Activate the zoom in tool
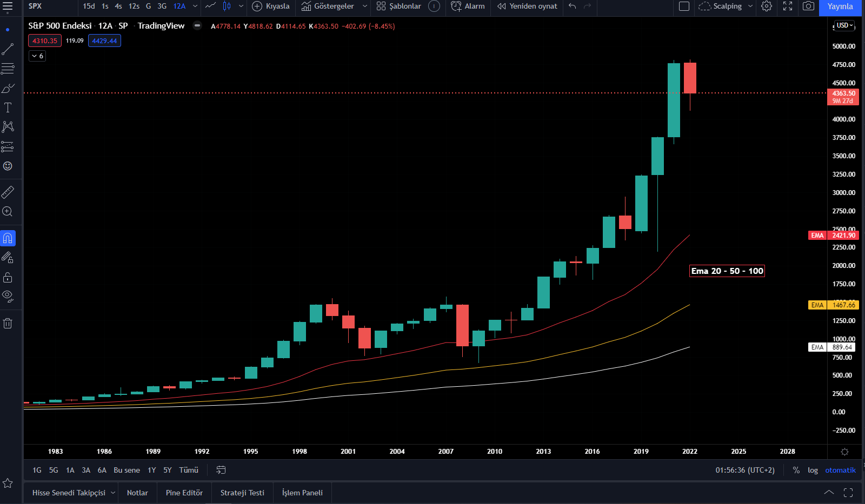Image resolution: width=865 pixels, height=504 pixels. click(8, 211)
